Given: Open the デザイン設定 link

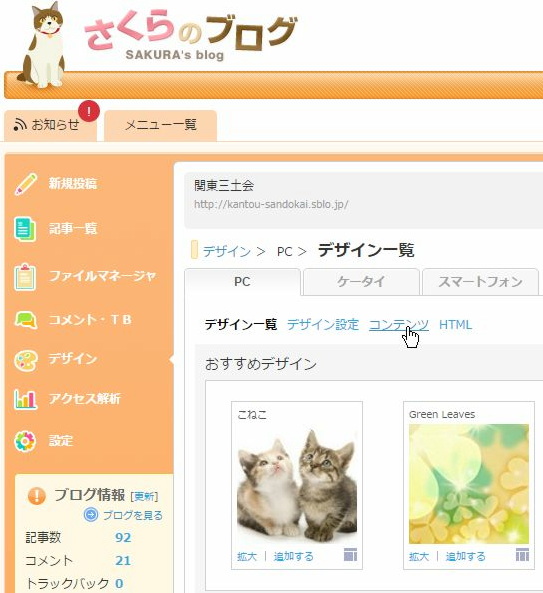Looking at the screenshot, I should (x=323, y=325).
